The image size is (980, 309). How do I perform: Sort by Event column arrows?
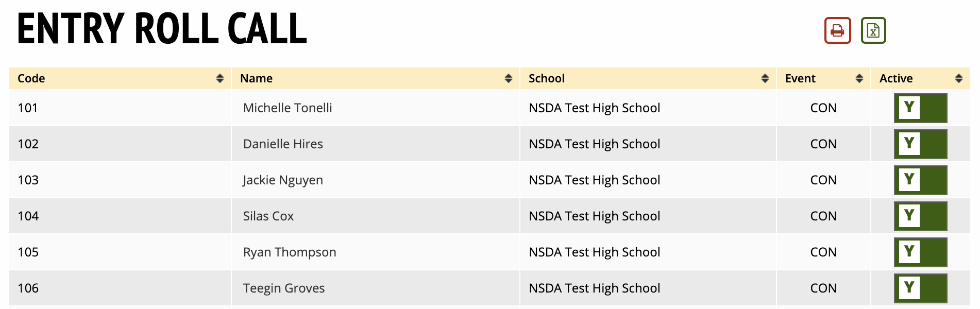859,78
